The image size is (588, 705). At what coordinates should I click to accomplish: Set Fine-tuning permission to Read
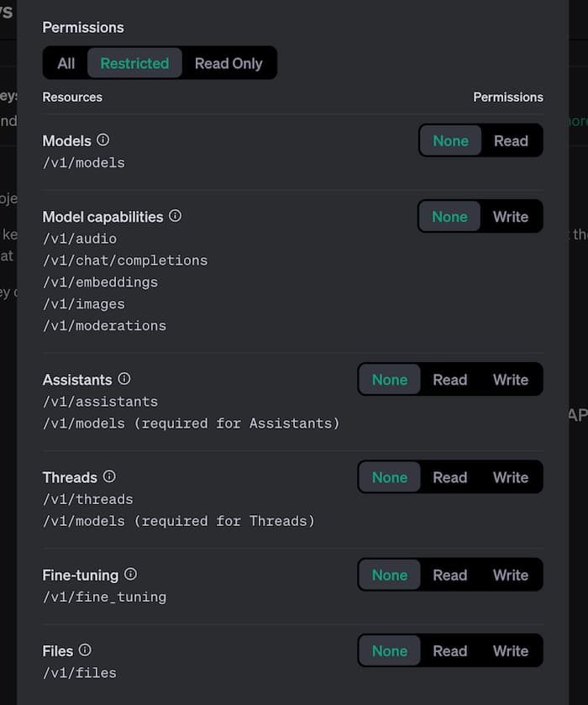tap(450, 576)
